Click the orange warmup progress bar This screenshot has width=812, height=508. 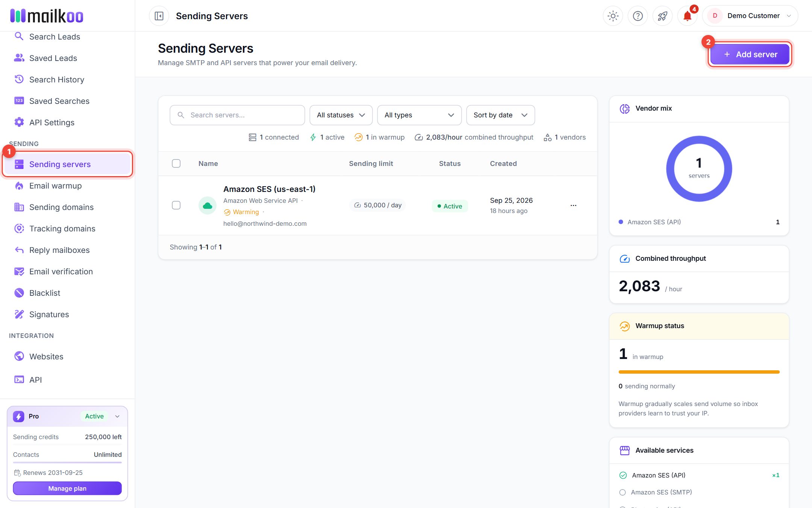699,372
